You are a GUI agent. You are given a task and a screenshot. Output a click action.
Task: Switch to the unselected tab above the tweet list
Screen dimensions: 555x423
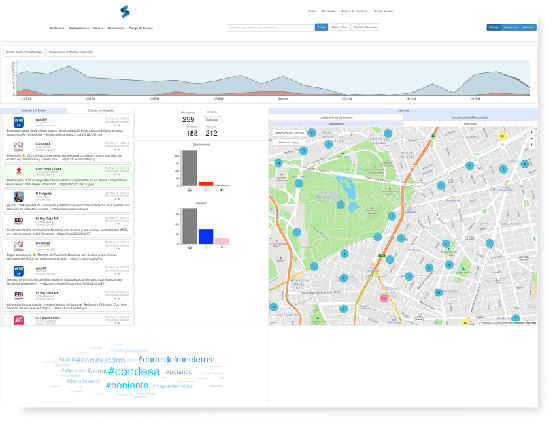[101, 111]
